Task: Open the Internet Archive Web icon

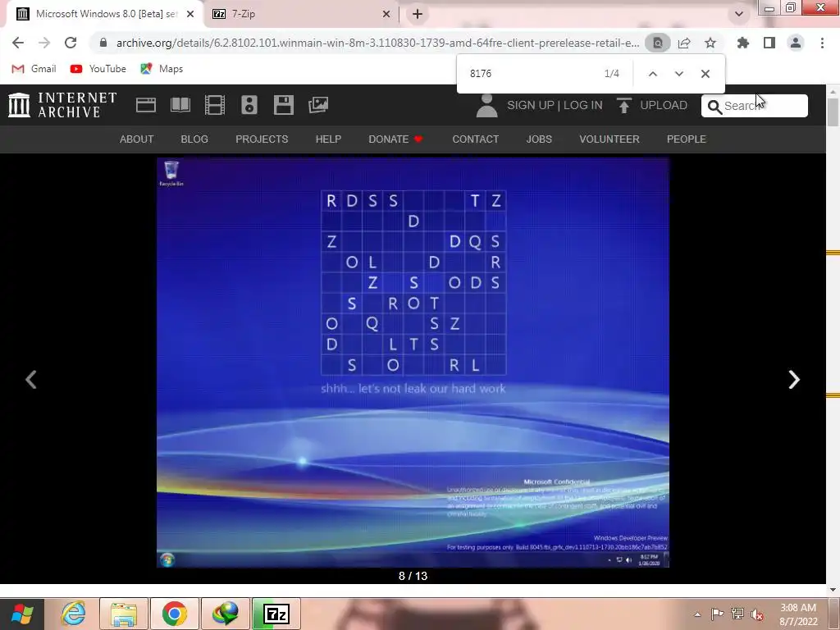Action: coord(146,105)
